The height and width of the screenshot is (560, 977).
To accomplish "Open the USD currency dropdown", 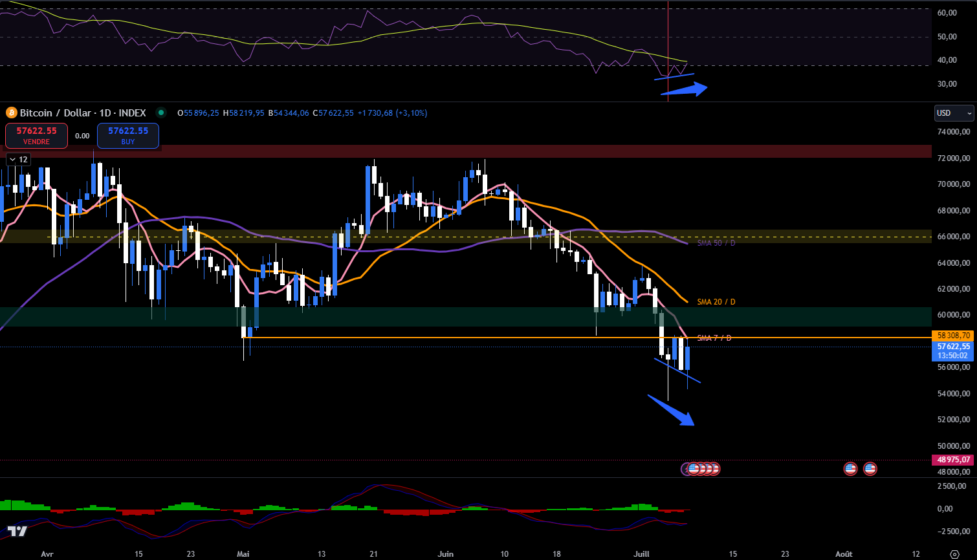I will [x=953, y=113].
